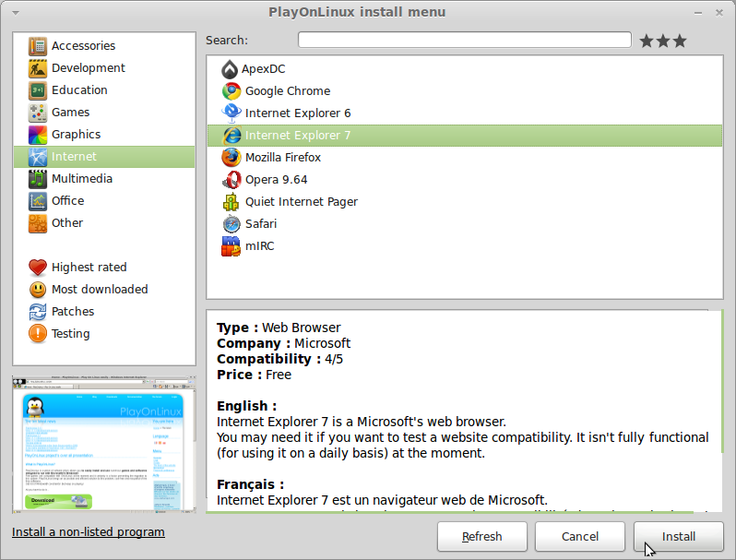Screen dimensions: 736x560
Task: Click the Multimedia music note icon
Action: tap(38, 179)
